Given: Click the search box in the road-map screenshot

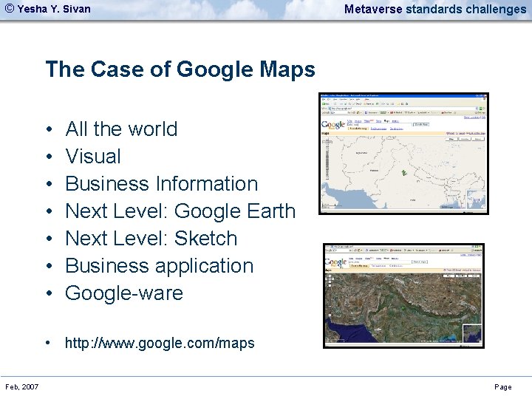Looking at the screenshot, I should click(379, 125).
